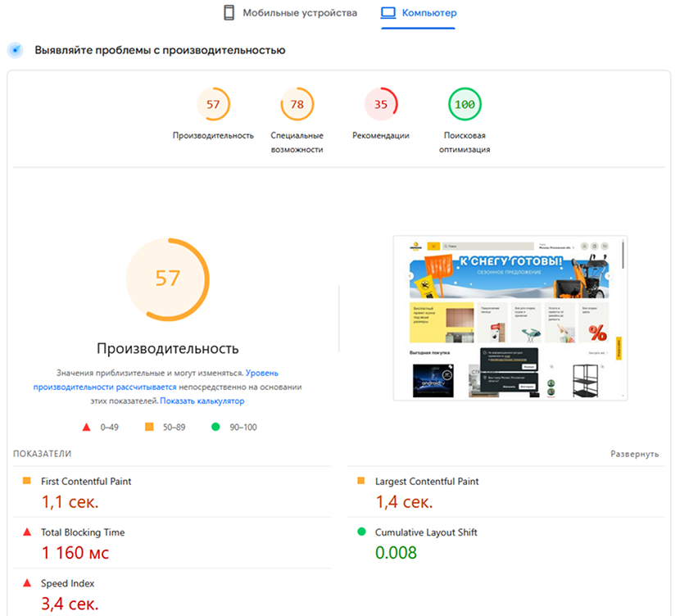Screen dimensions: 680x616
Task: Select the Компьютер tab
Action: (x=419, y=13)
